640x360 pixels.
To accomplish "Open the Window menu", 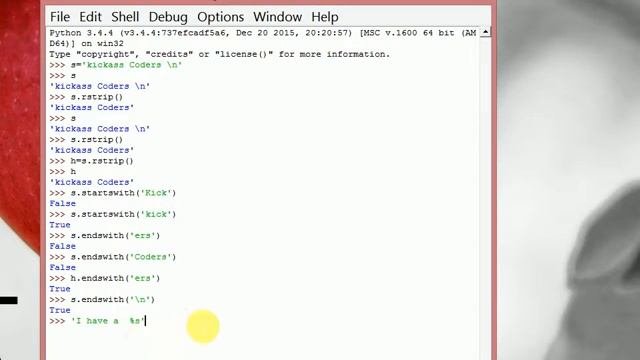I will click(278, 17).
